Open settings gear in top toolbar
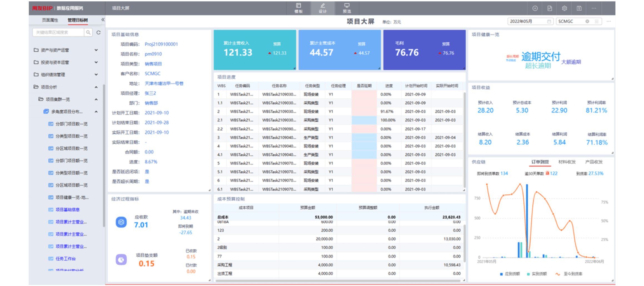This screenshot has width=644, height=286. click(564, 8)
